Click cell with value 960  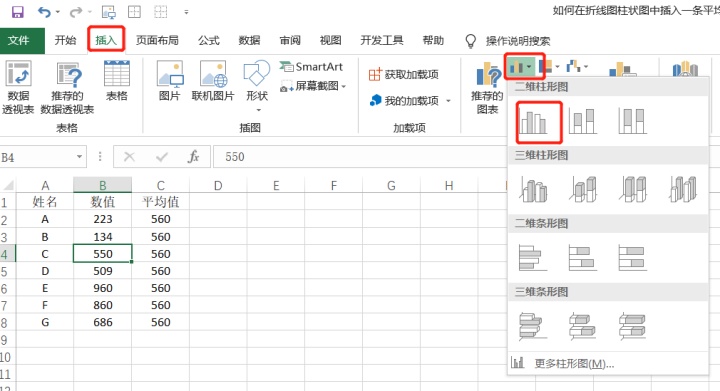tap(103, 288)
